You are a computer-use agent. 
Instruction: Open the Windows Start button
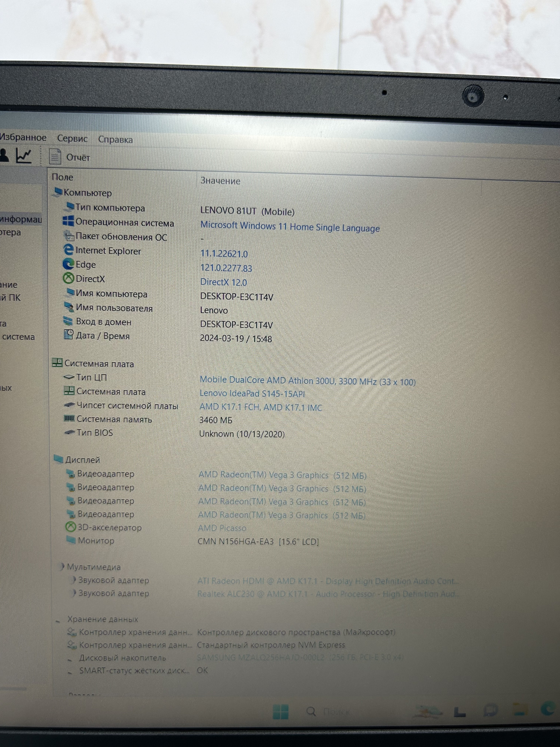click(280, 712)
